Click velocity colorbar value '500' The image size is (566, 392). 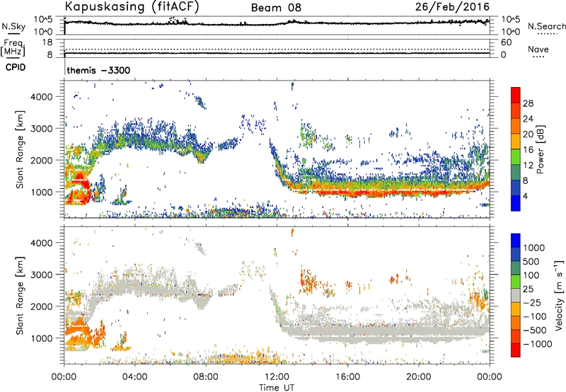pyautogui.click(x=531, y=261)
